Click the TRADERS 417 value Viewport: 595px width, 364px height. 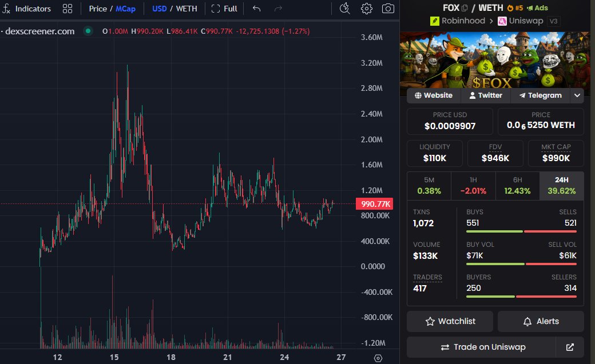click(420, 289)
